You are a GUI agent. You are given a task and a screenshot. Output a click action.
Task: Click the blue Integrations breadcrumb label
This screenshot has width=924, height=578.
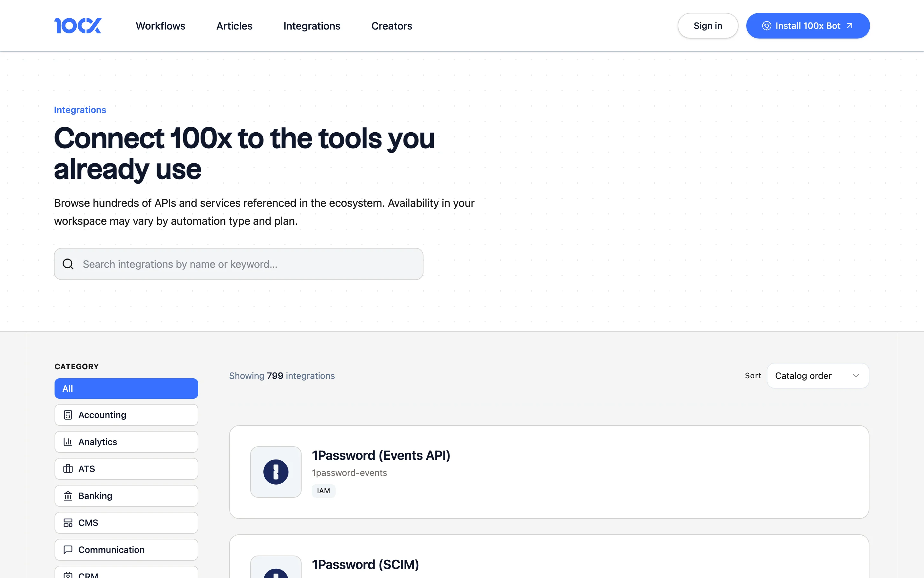(x=80, y=110)
